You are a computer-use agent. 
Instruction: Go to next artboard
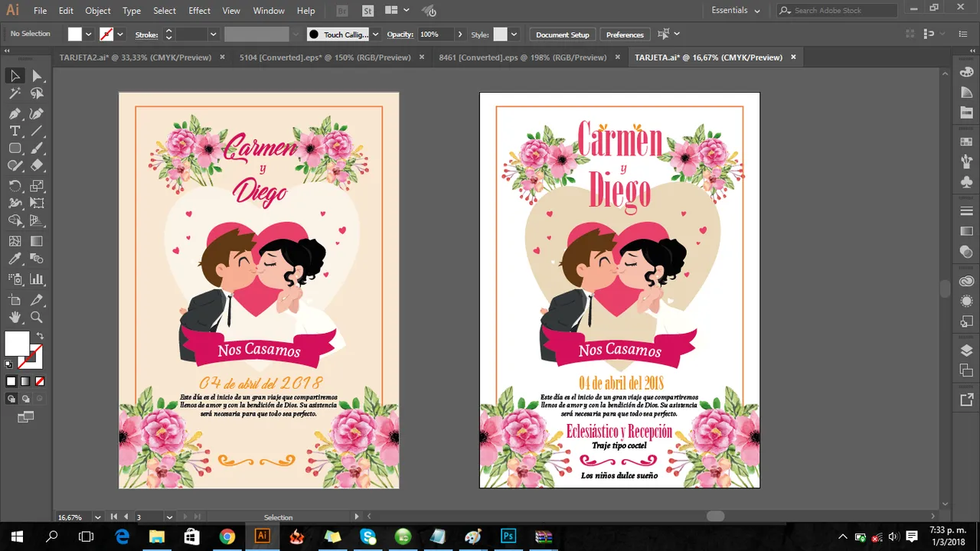(x=185, y=517)
